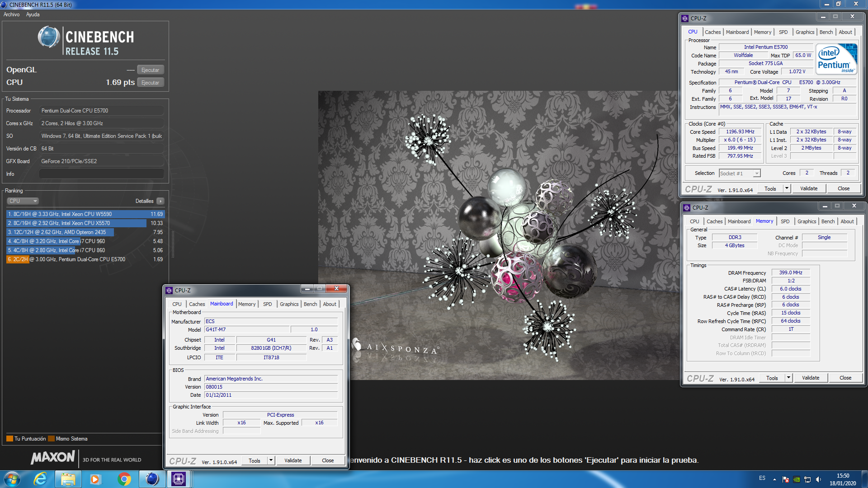Open the taskbar clock showing 15:50
The image size is (868, 488).
843,479
